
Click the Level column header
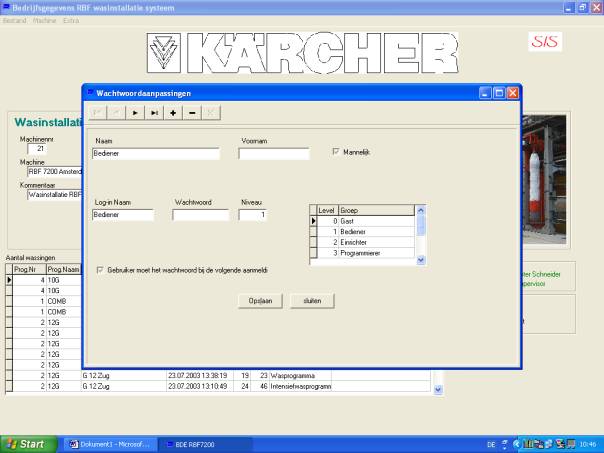tap(327, 210)
